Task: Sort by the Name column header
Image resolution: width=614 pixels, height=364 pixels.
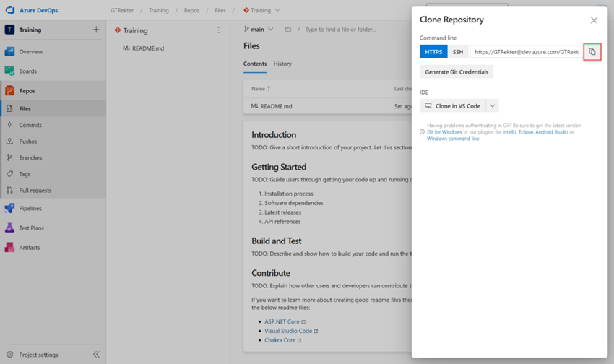Action: point(261,89)
